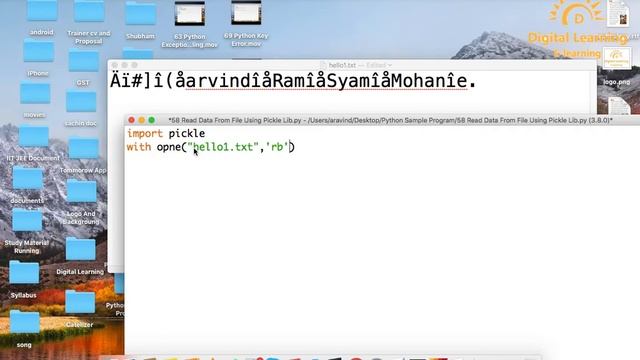
Task: Open the song folder
Action: [24, 322]
